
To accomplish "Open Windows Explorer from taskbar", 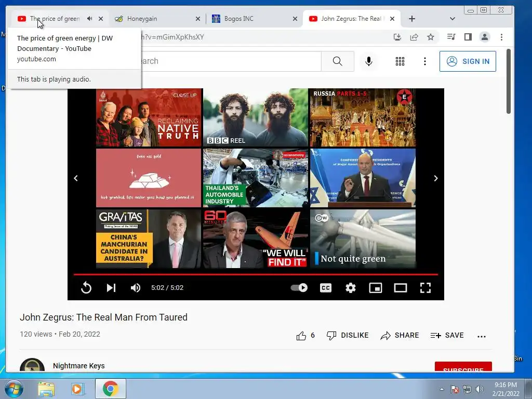I will 46,389.
